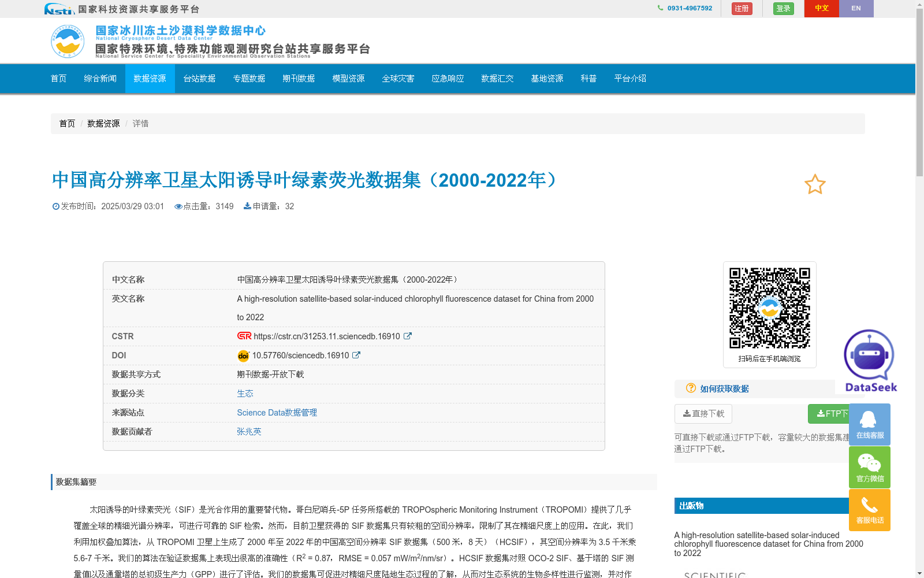This screenshot has width=924, height=578.
Task: Open the 专题数据 menu item
Action: point(249,79)
